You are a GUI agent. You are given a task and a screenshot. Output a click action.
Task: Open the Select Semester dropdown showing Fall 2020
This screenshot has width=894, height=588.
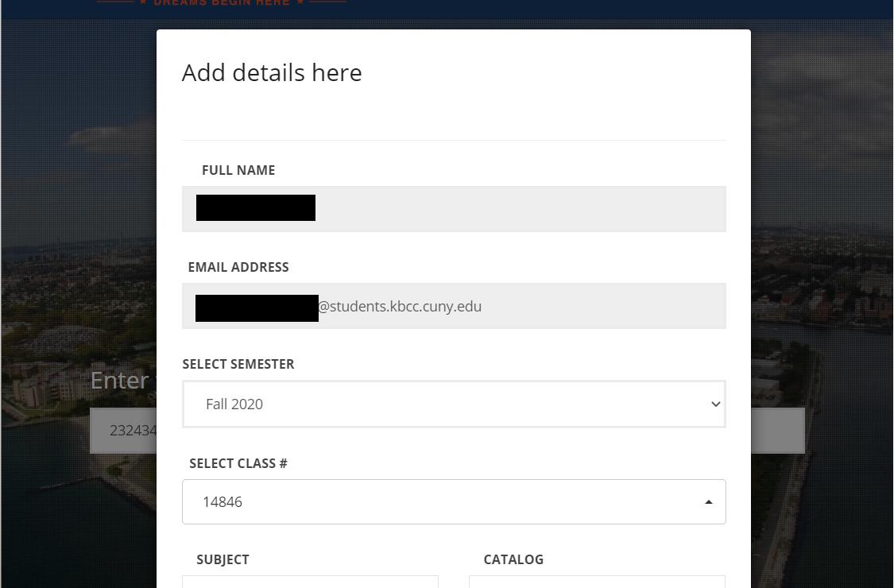point(453,404)
